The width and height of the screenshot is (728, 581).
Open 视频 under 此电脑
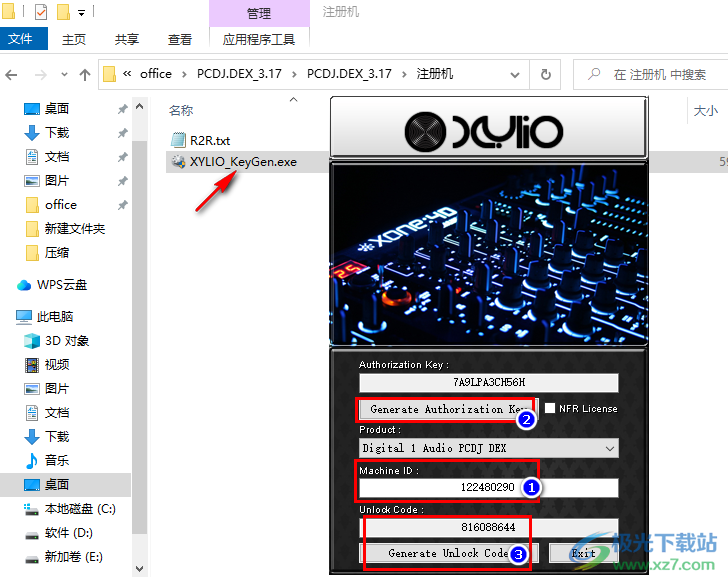point(57,365)
